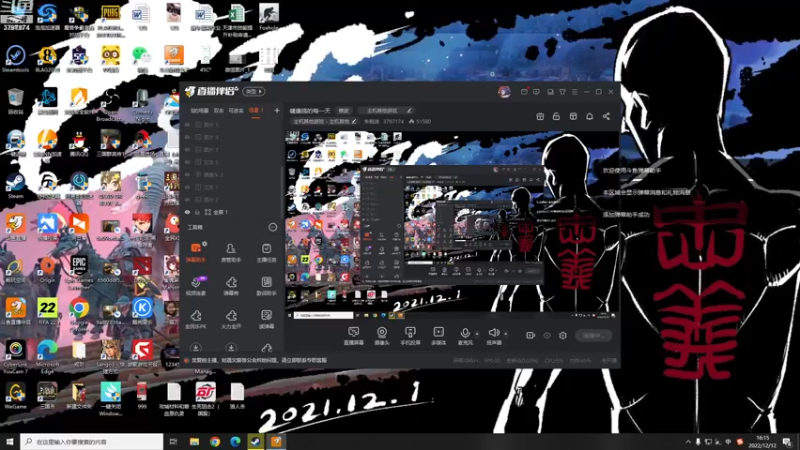Toggle visibility of 摄像头 2 layer
Screen dimensions: 800x450
(x=188, y=174)
